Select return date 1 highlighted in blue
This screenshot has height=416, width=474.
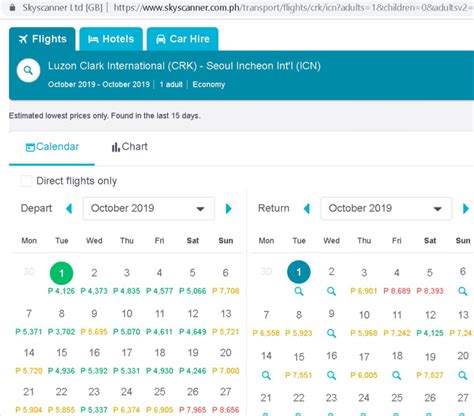299,272
